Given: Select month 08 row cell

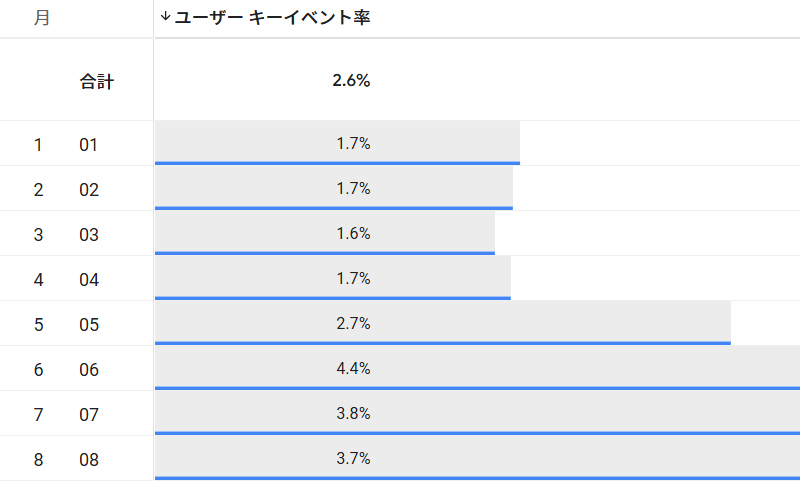Looking at the screenshot, I should point(89,460).
